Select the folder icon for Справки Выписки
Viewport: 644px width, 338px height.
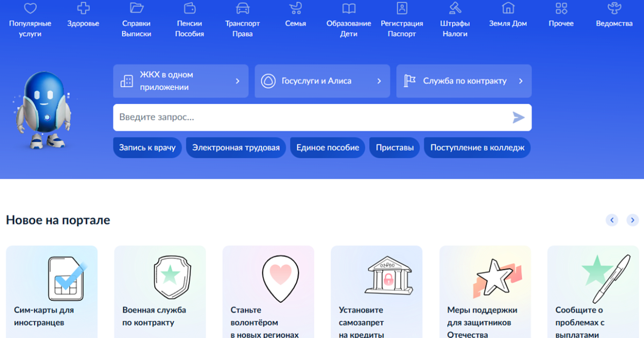[136, 8]
